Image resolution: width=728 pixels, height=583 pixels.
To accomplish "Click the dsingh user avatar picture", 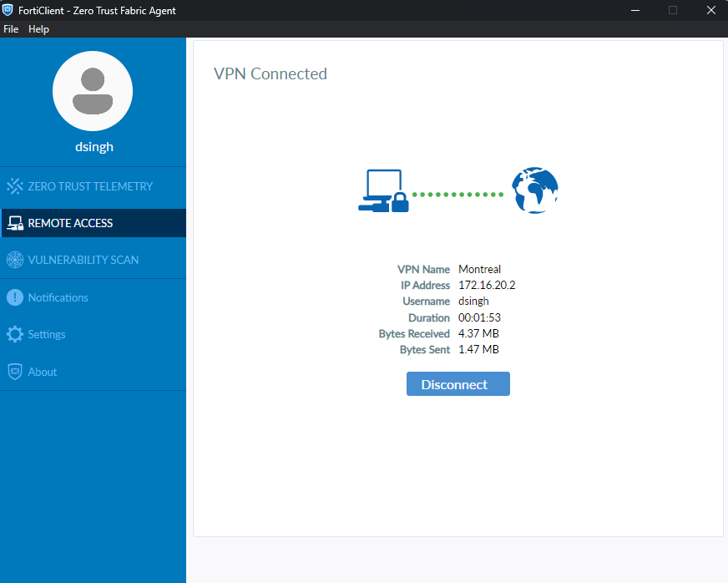I will pos(93,91).
